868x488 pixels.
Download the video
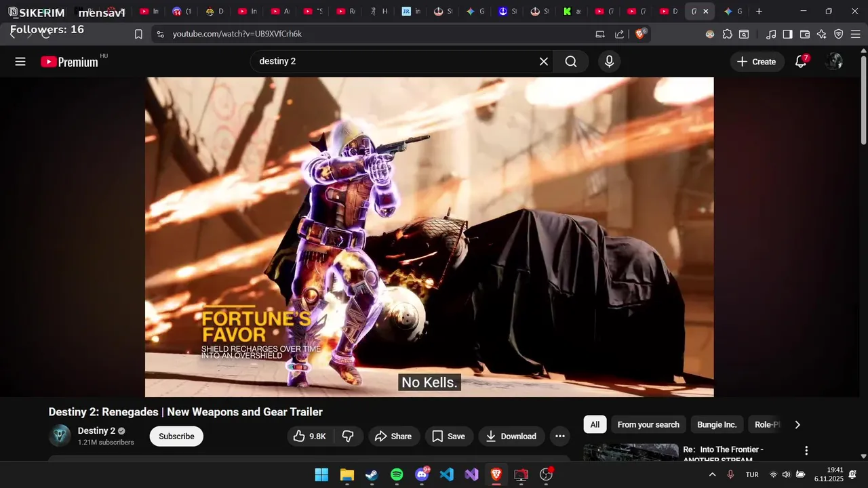(511, 436)
